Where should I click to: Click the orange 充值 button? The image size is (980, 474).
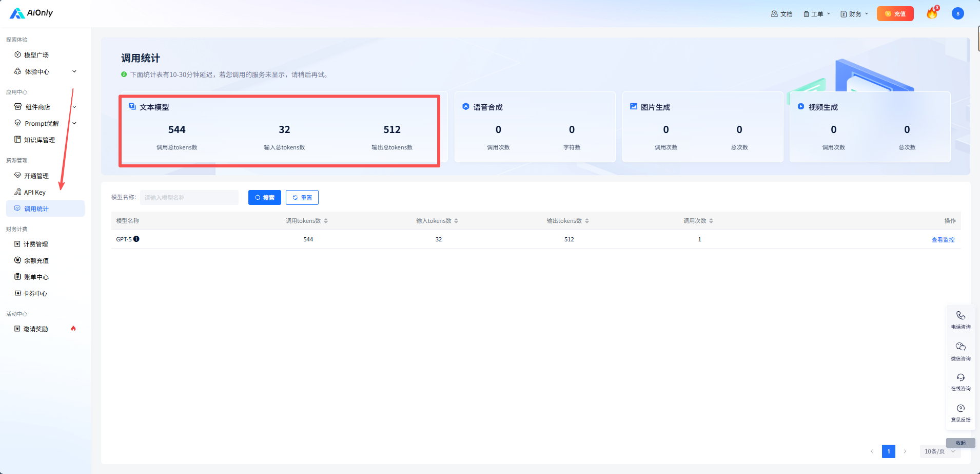[x=895, y=14]
